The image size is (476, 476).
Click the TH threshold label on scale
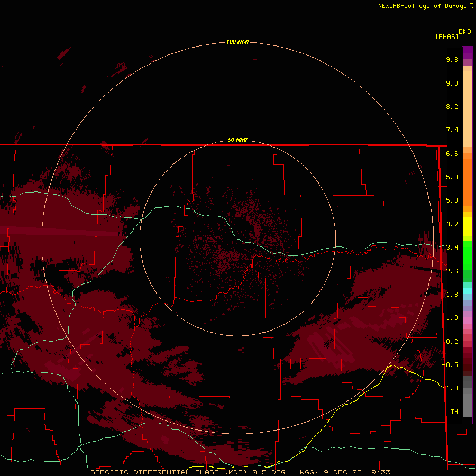454,412
